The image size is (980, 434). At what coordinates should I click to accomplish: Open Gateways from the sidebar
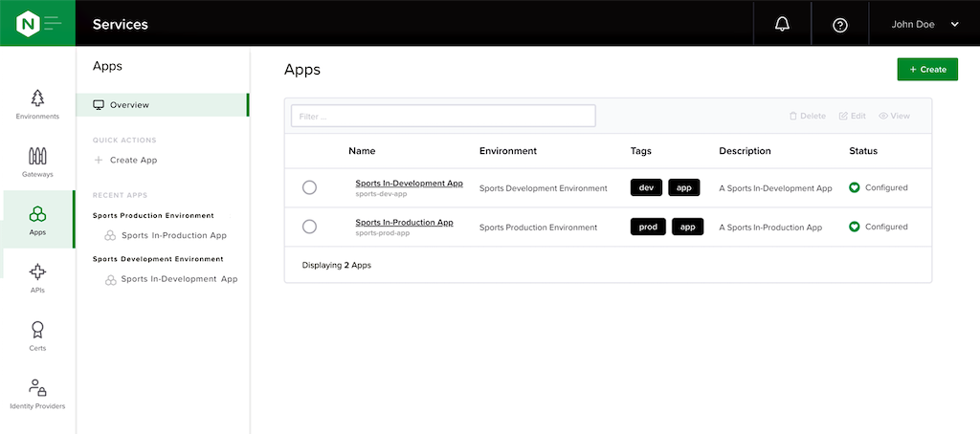click(37, 163)
